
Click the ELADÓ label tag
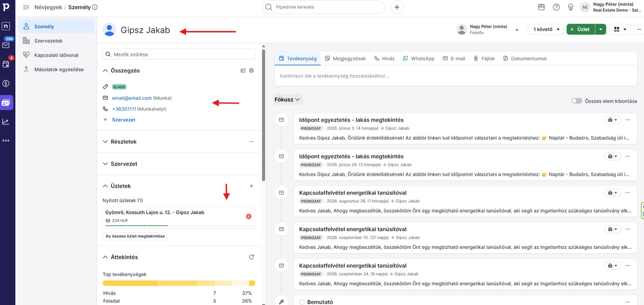click(x=119, y=87)
